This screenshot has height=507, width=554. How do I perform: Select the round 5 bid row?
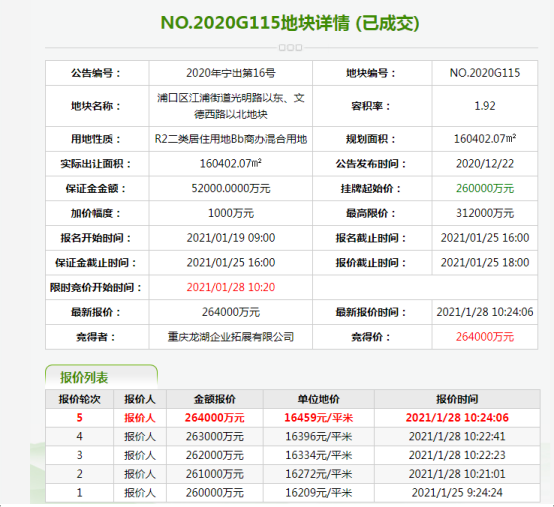click(x=293, y=418)
